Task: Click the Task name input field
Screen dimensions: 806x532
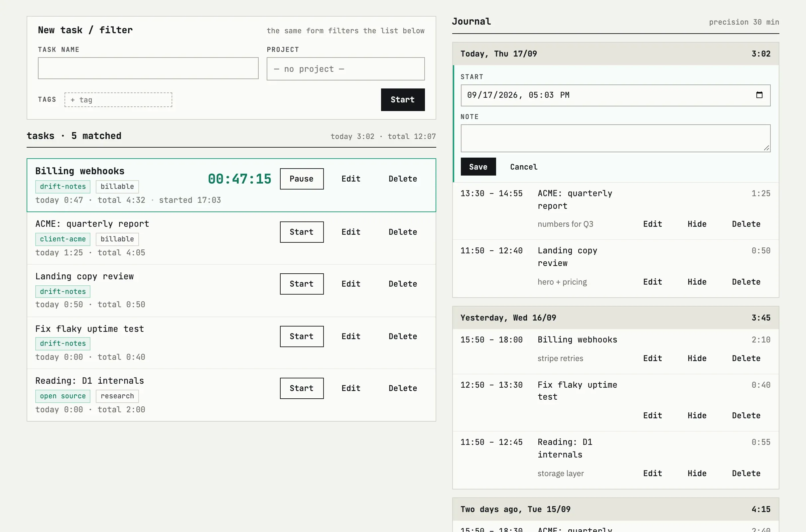Action: (148, 68)
